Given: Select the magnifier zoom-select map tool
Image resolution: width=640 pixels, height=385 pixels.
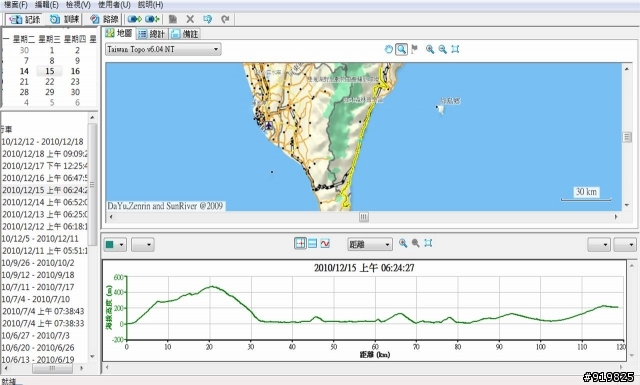Looking at the screenshot, I should click(402, 49).
